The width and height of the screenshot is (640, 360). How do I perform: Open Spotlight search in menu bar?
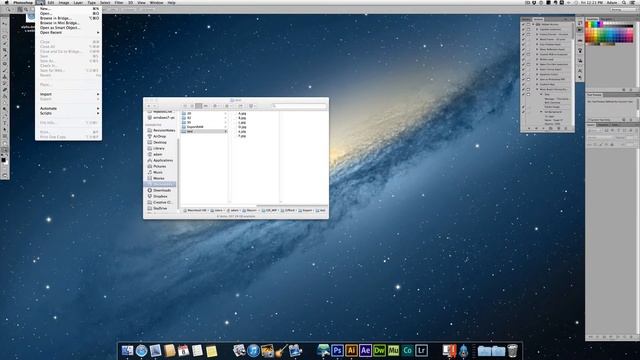click(623, 2)
